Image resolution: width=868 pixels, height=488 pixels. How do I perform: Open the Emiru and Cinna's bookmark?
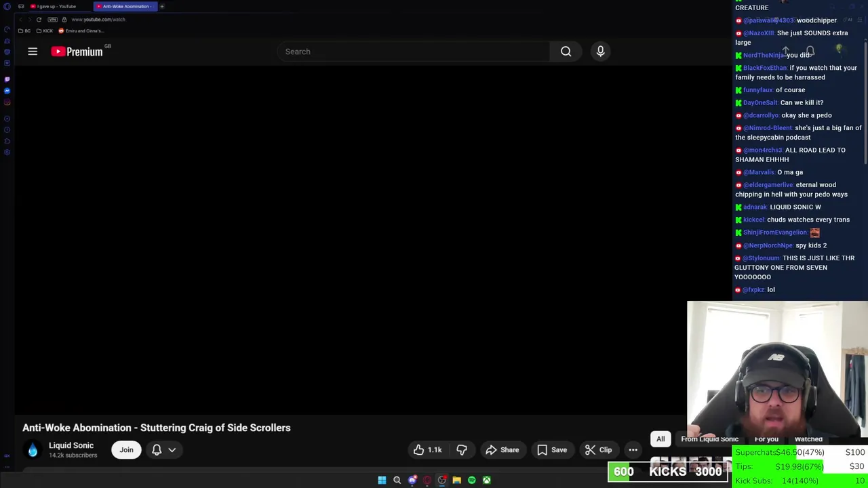click(x=81, y=30)
